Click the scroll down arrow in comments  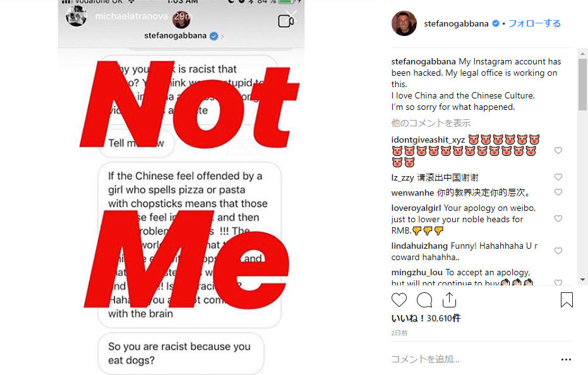pyautogui.click(x=582, y=280)
